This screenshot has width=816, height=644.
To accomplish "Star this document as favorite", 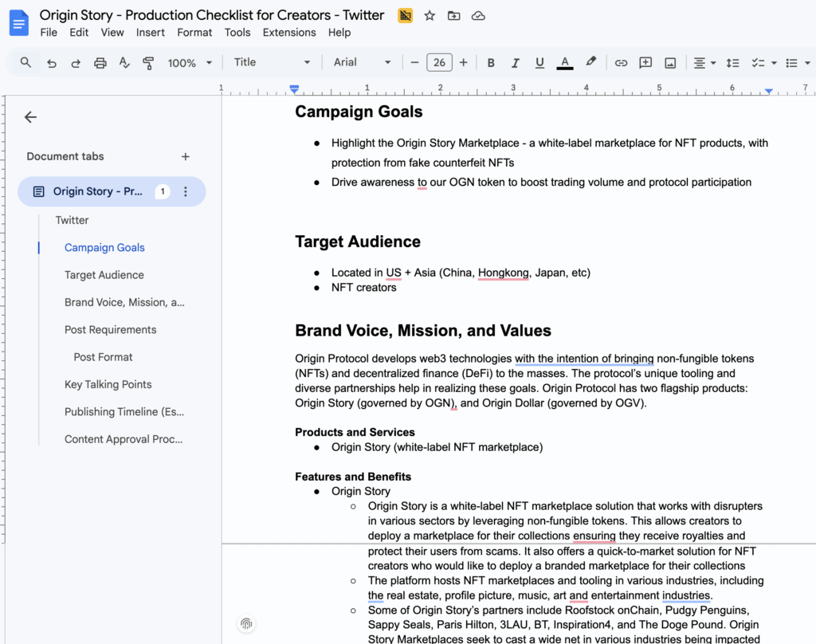I will click(x=430, y=15).
